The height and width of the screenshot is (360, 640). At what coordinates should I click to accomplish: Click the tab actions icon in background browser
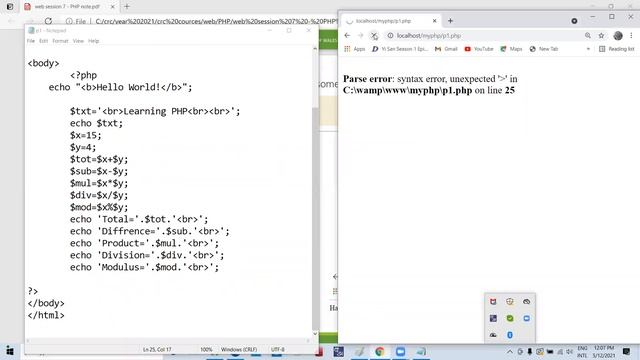(x=9, y=7)
